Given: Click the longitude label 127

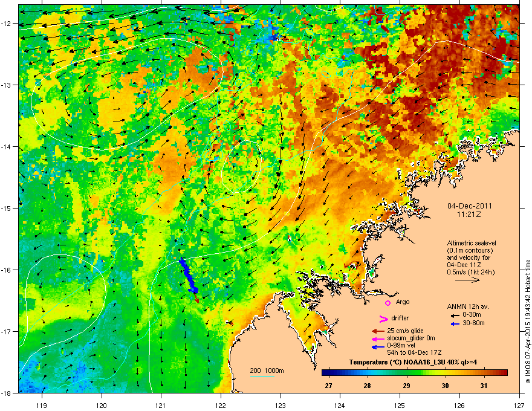Looking at the screenshot, I should (519, 405).
